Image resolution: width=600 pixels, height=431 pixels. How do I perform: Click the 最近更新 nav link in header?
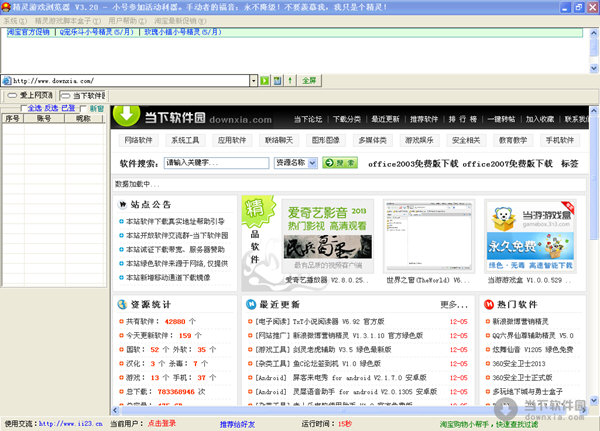click(385, 119)
